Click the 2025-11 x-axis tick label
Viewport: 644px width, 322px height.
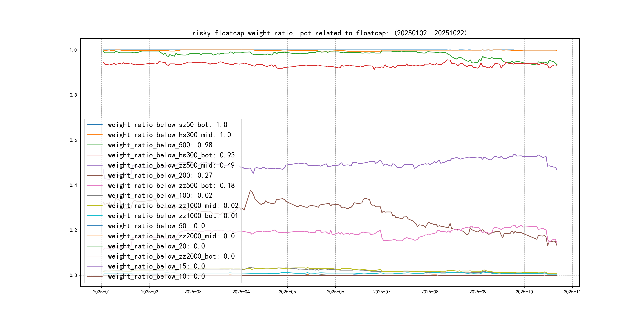572,292
